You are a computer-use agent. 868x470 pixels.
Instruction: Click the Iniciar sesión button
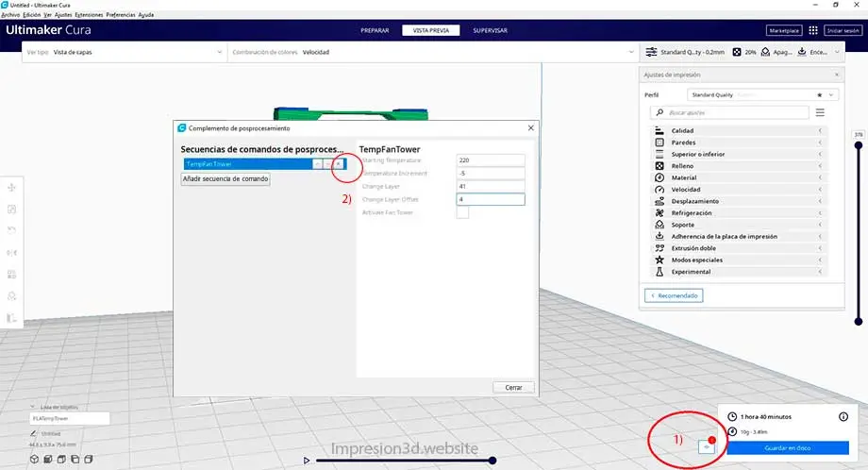(x=843, y=30)
